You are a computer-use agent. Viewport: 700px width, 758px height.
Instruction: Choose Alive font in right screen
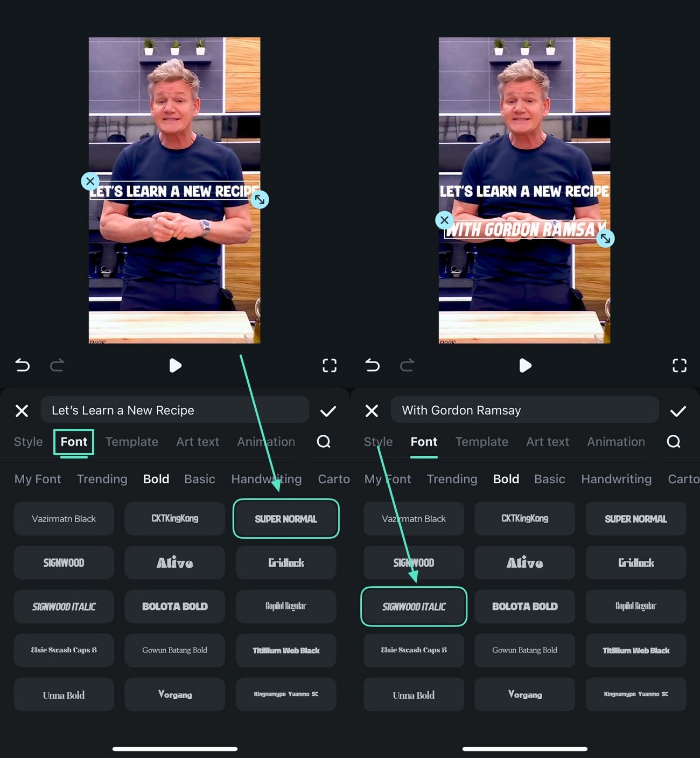coord(525,562)
